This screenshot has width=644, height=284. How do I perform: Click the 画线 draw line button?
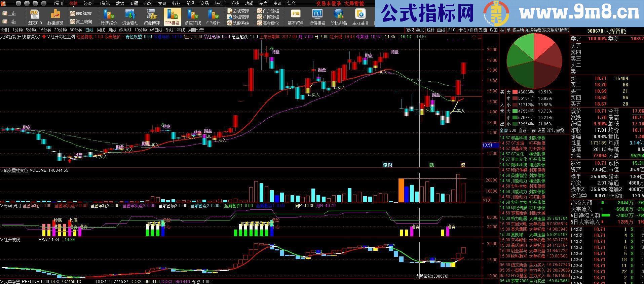click(x=441, y=30)
